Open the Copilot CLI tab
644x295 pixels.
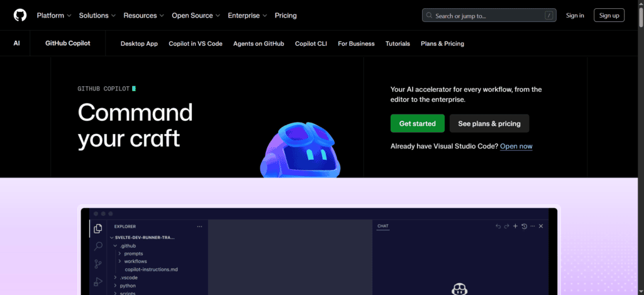pos(311,43)
